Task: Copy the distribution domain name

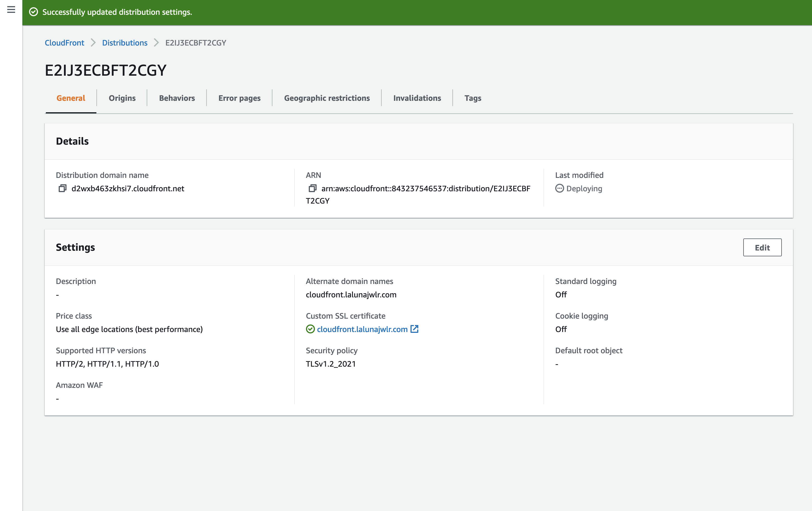Action: coord(62,188)
